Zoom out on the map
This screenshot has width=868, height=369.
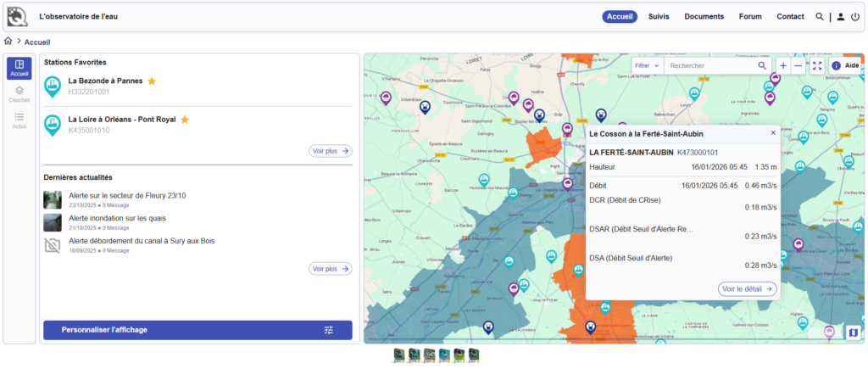tap(798, 65)
